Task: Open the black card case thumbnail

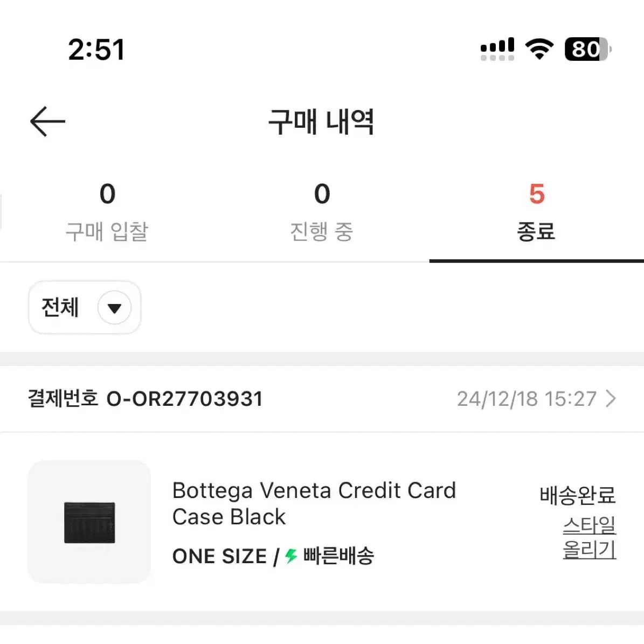Action: tap(89, 522)
